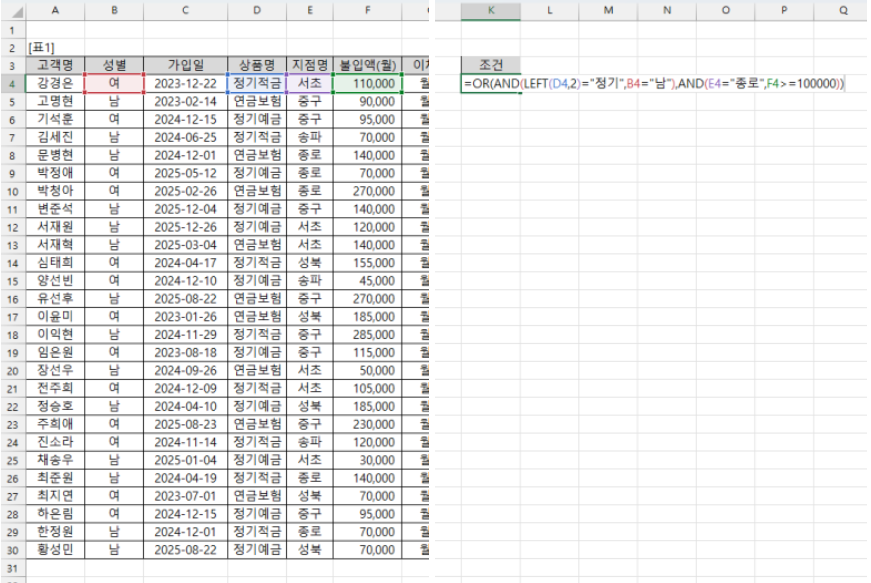Select column B header
The image size is (871, 583).
point(114,11)
